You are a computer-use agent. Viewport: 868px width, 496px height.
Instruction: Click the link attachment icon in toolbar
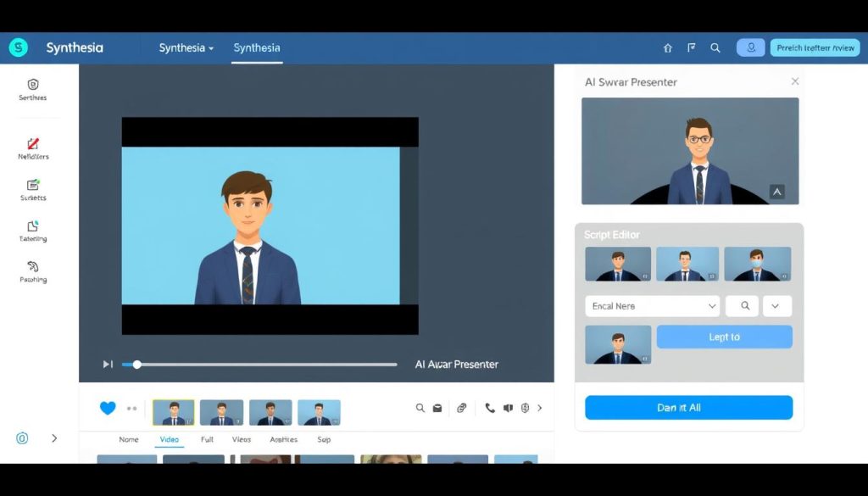click(x=462, y=408)
